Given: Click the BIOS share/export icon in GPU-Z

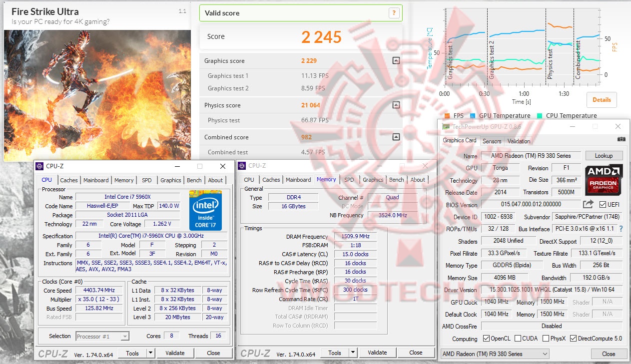Looking at the screenshot, I should click(x=588, y=204).
